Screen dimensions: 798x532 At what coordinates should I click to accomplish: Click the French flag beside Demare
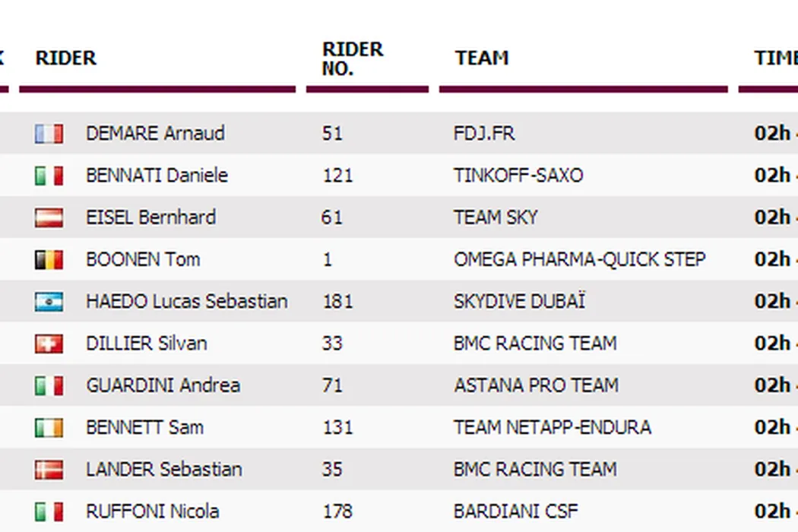coord(49,134)
